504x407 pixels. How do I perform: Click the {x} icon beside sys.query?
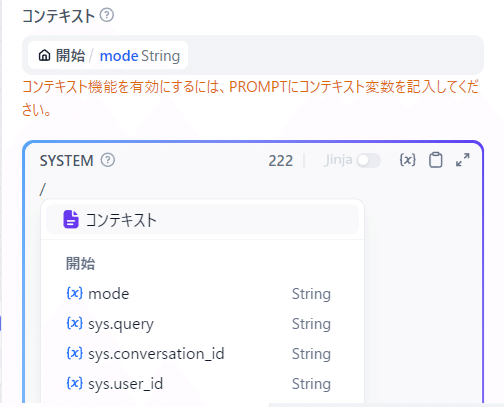pos(75,323)
